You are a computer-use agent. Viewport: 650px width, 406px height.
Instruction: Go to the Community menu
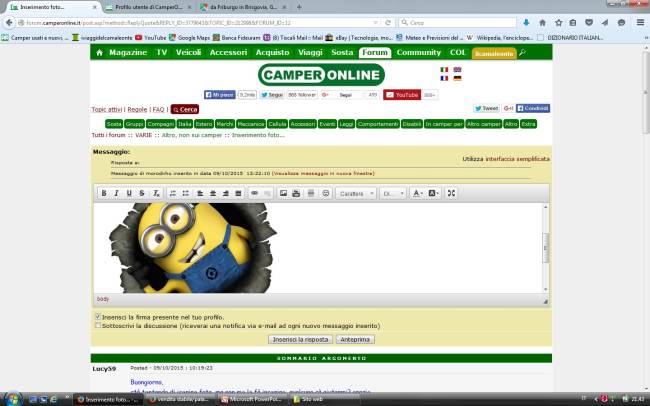tap(418, 52)
